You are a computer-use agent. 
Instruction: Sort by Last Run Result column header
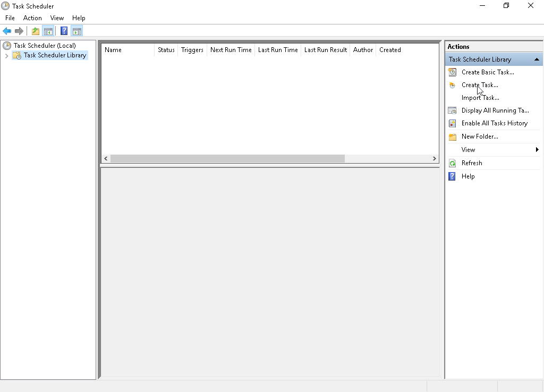click(326, 50)
